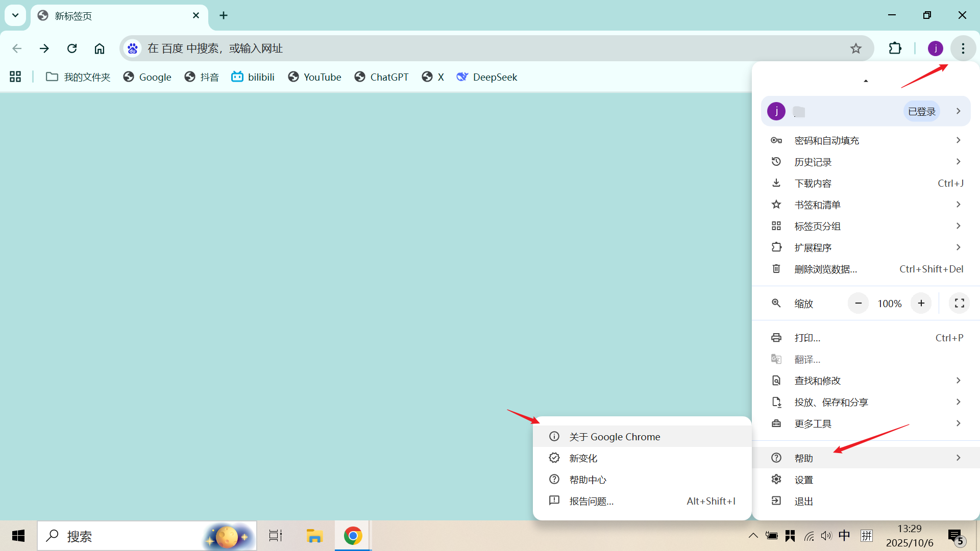Open 设置 from the Chrome menu

[x=804, y=480]
